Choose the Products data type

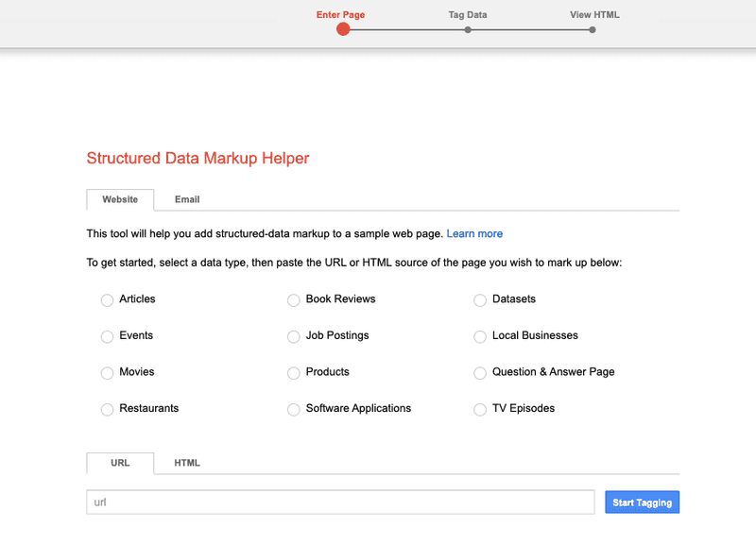tap(294, 373)
